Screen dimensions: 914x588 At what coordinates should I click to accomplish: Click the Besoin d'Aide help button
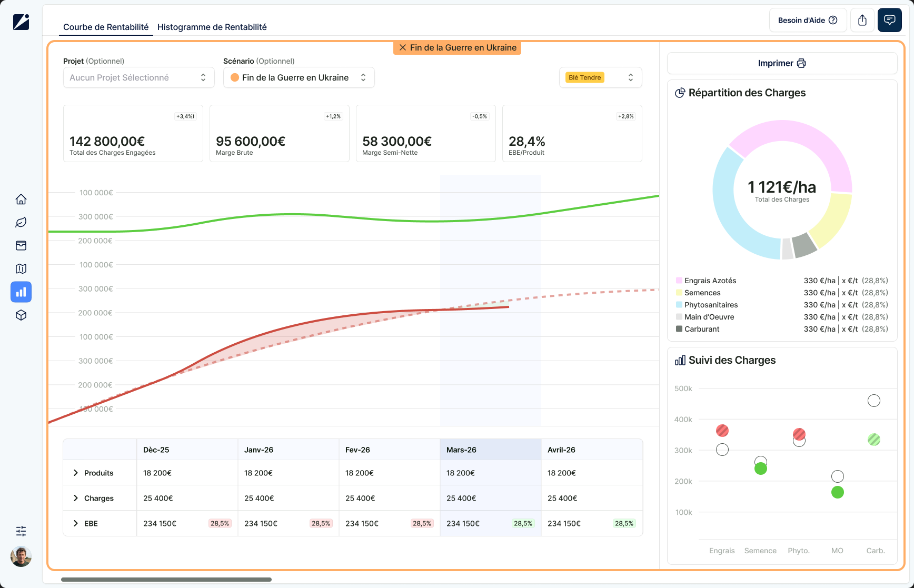point(808,20)
